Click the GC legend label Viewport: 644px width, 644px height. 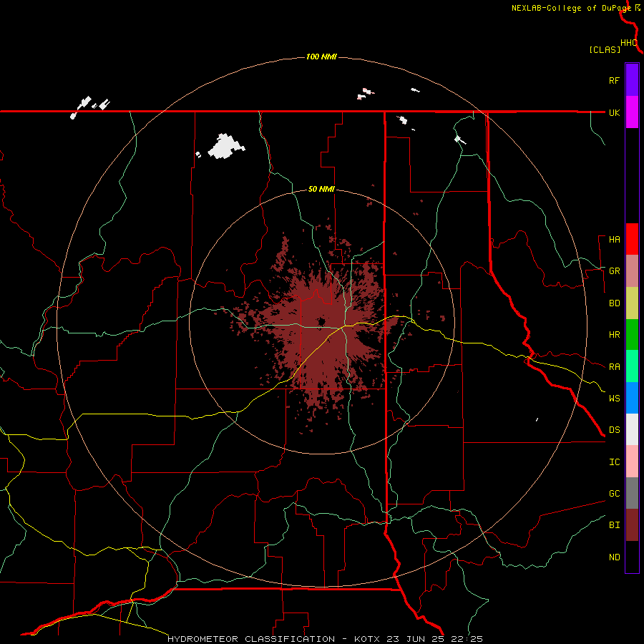click(614, 494)
